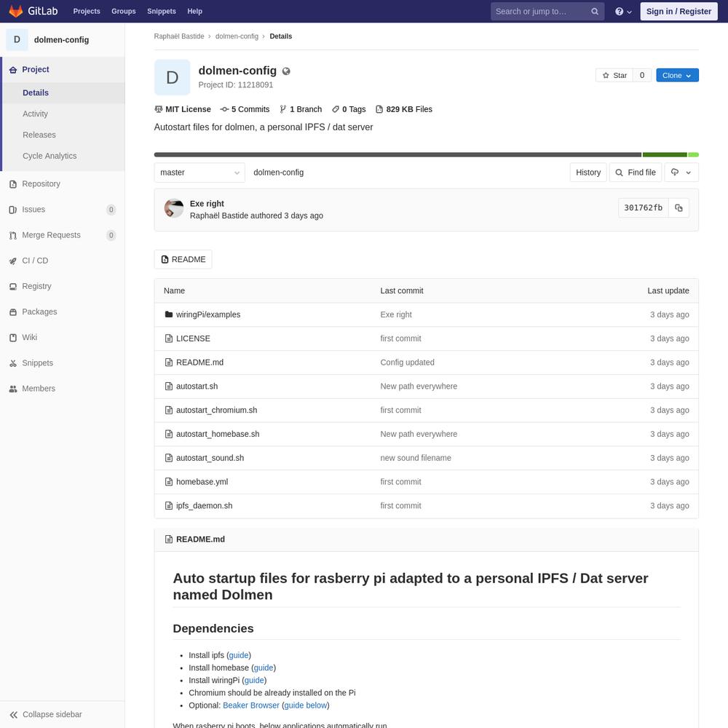Click the Snippets scissors icon in sidebar
The width and height of the screenshot is (728, 728).
tap(13, 363)
